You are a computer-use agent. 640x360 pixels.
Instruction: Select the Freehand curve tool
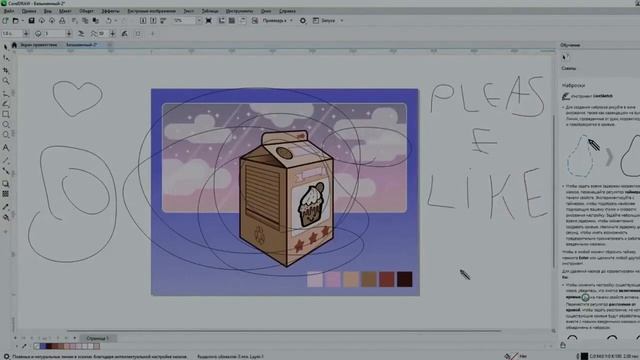click(5, 93)
